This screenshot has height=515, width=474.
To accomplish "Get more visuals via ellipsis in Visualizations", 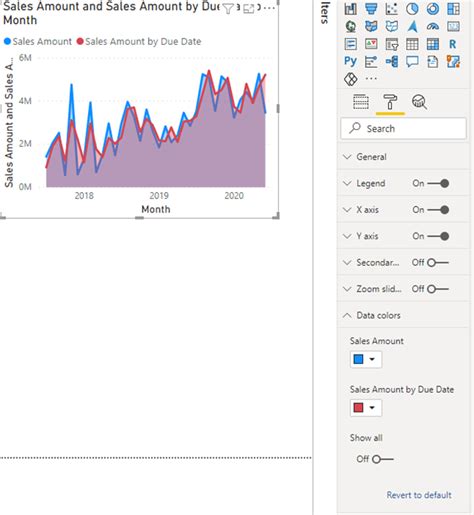I will click(x=371, y=79).
